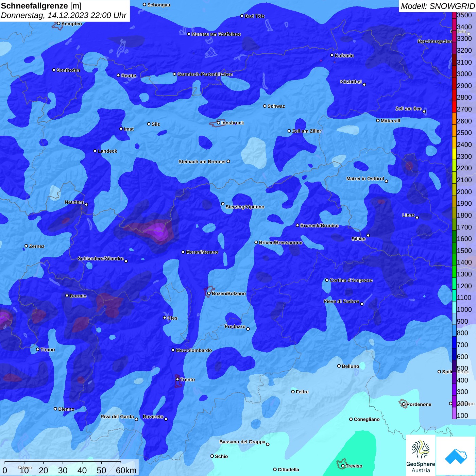Click the Bormio marker dot
This screenshot has width=476, height=476.
click(67, 295)
